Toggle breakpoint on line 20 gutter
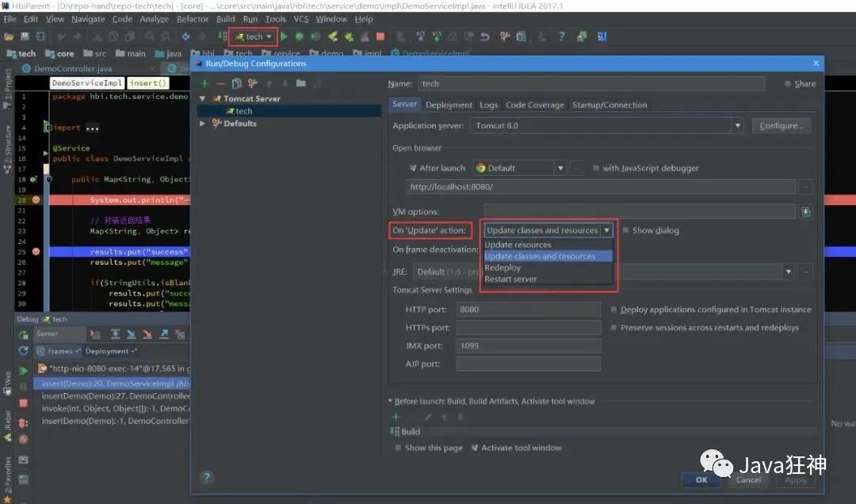 point(36,200)
